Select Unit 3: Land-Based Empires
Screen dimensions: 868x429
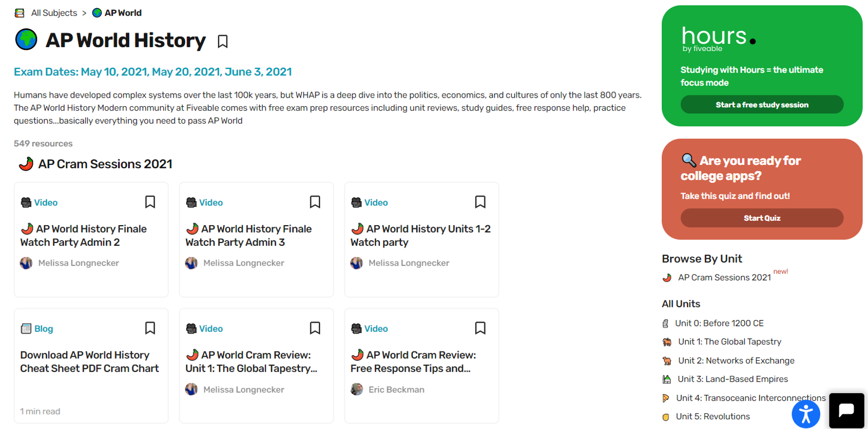click(x=733, y=379)
